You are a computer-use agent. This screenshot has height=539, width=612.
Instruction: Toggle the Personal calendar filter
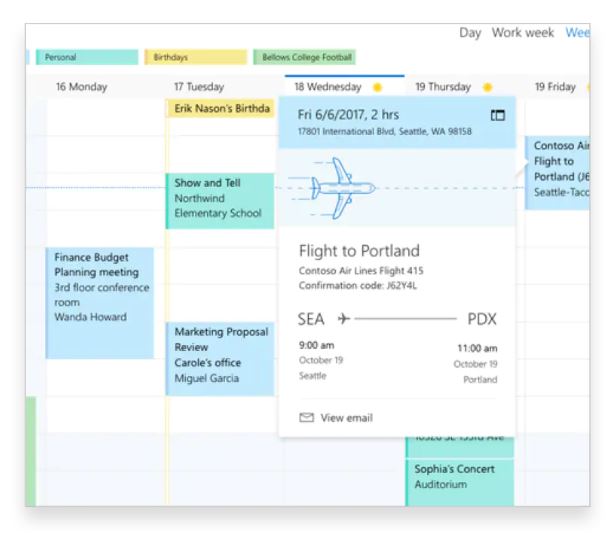tap(87, 57)
